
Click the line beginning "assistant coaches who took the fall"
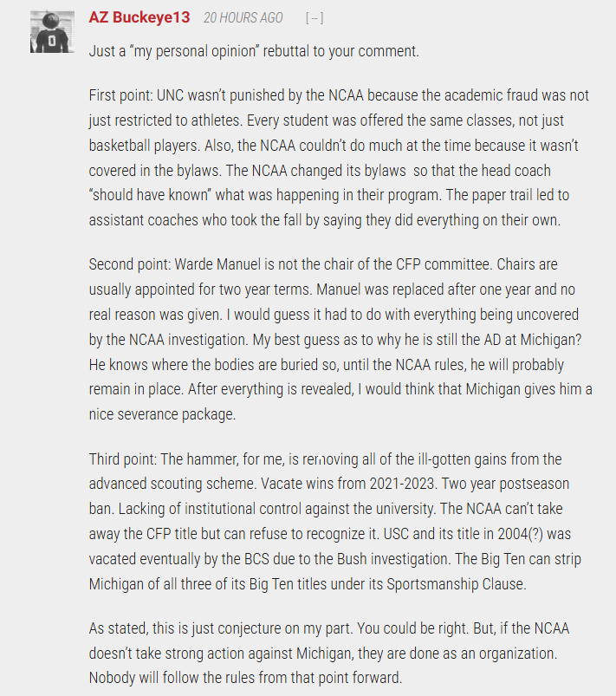click(x=325, y=221)
